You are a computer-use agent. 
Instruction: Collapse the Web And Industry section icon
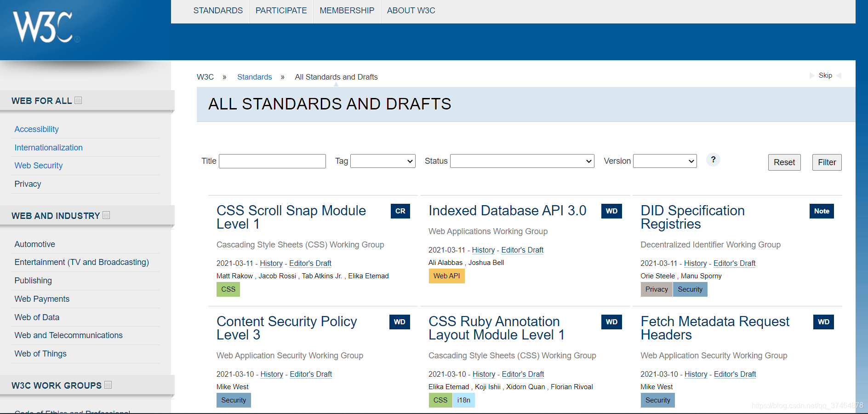click(106, 215)
